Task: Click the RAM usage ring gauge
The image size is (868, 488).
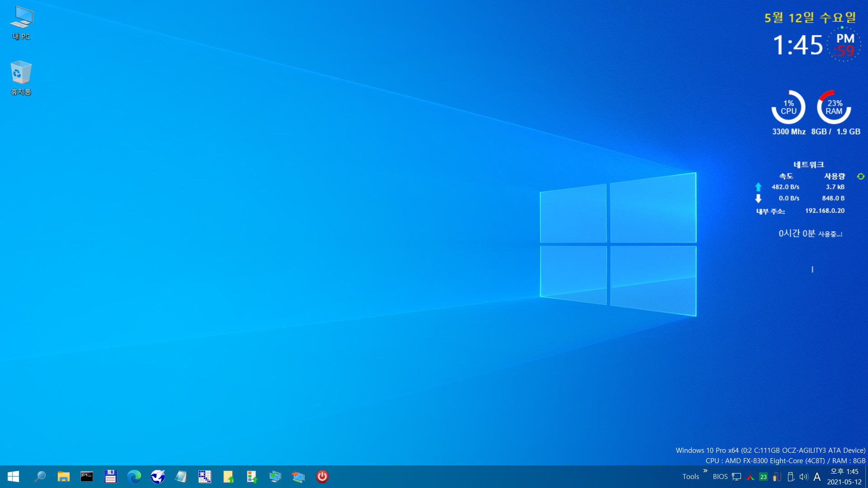Action: pyautogui.click(x=834, y=107)
